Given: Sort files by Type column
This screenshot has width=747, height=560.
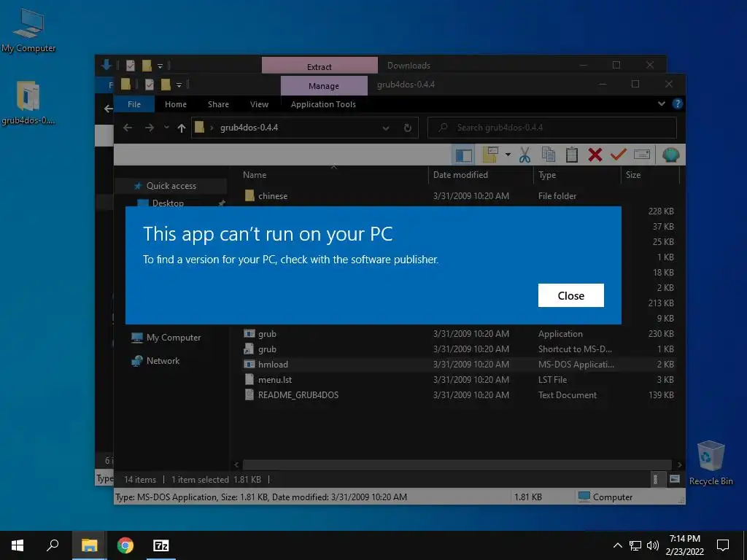Looking at the screenshot, I should coord(547,175).
